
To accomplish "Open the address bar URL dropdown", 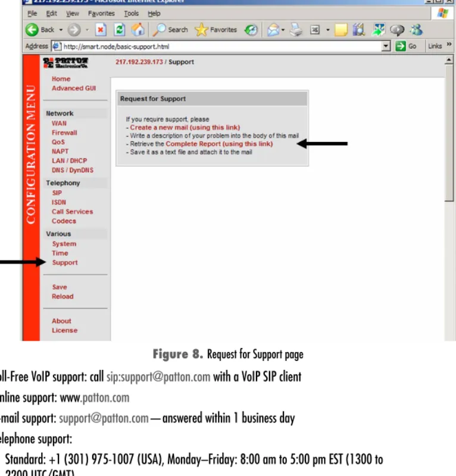I will pyautogui.click(x=386, y=46).
